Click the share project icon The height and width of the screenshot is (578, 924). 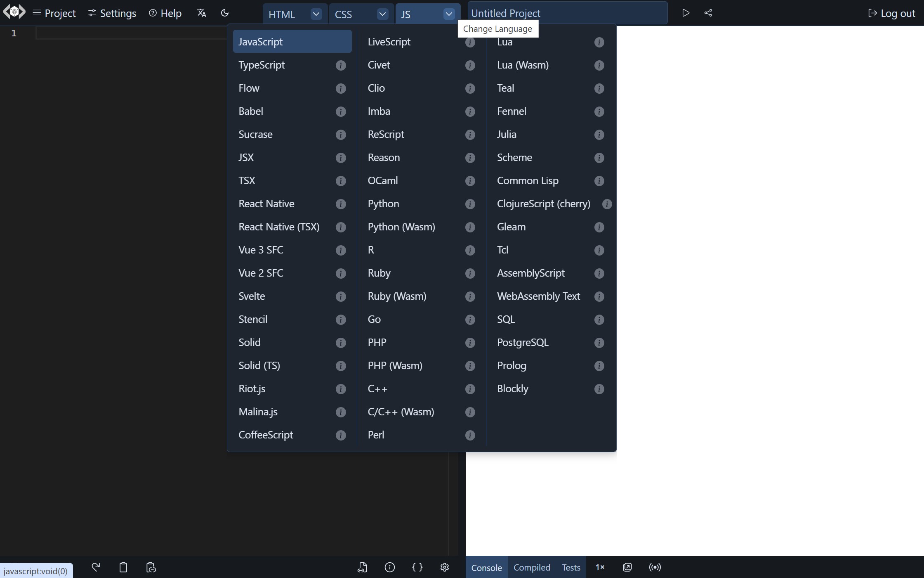click(708, 12)
